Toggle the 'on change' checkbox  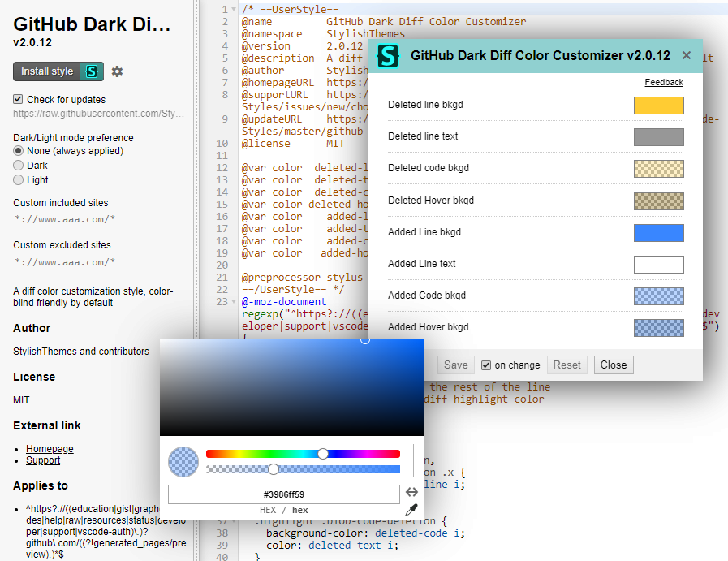coord(485,365)
